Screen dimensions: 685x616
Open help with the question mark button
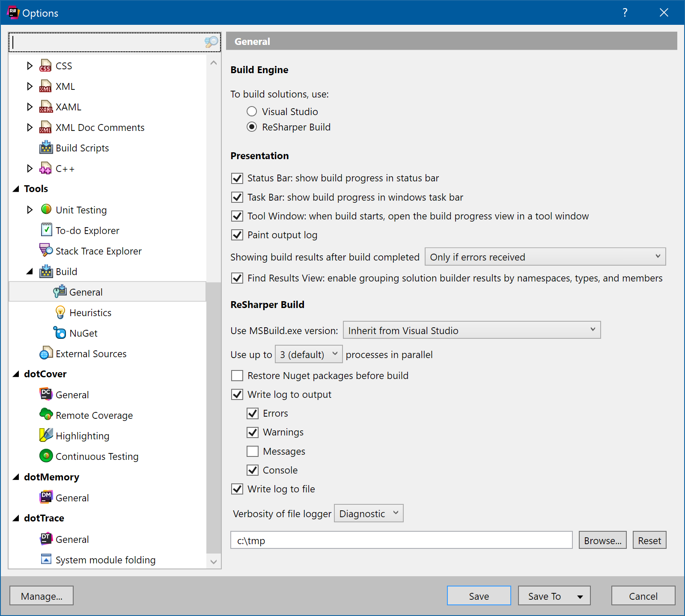click(x=625, y=12)
